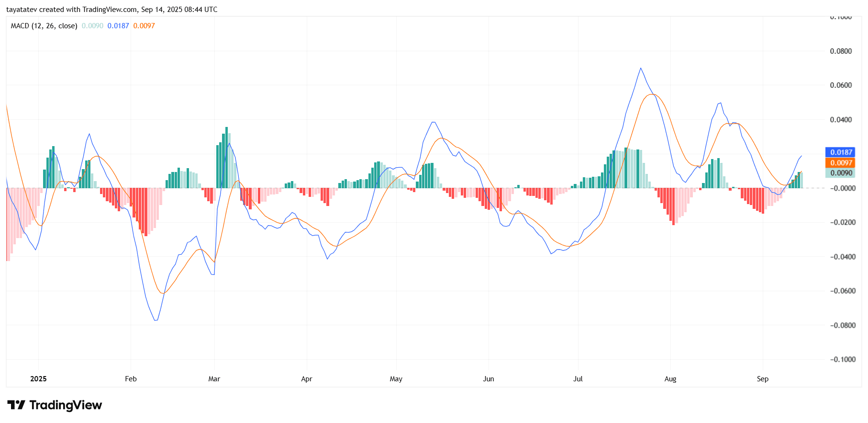Click the Jun time axis label

(x=489, y=379)
